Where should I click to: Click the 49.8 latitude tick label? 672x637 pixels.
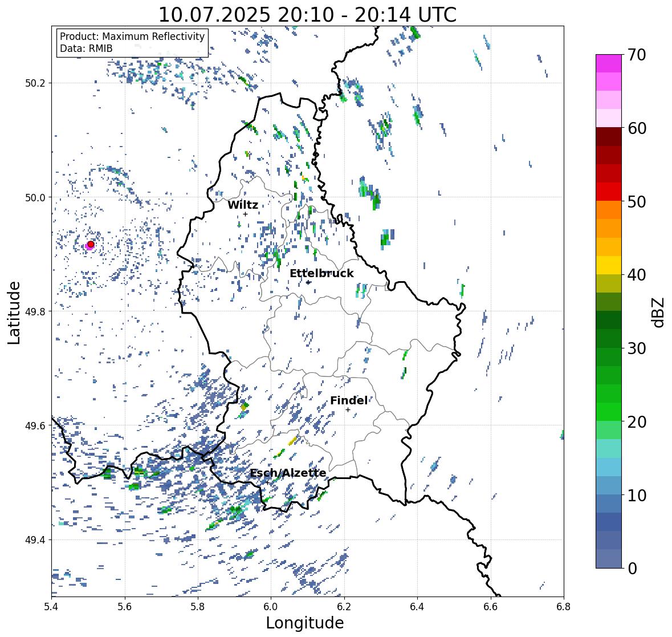[x=35, y=311]
